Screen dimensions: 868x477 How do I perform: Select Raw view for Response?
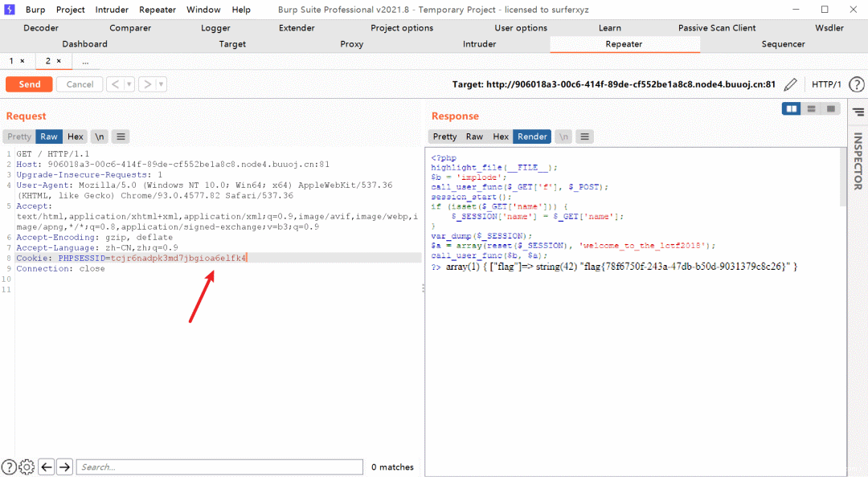(474, 137)
